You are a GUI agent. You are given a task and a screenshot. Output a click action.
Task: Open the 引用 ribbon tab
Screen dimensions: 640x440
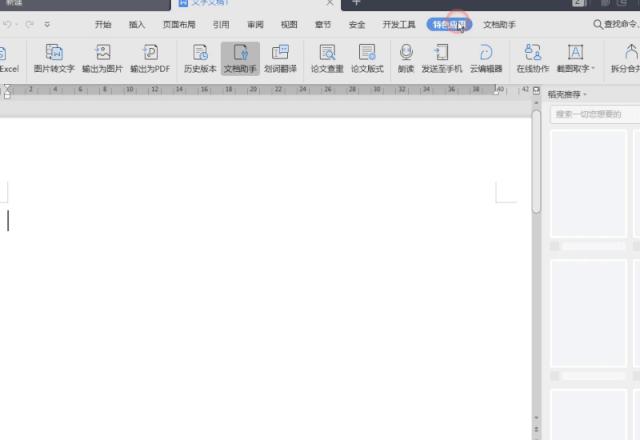click(x=221, y=24)
